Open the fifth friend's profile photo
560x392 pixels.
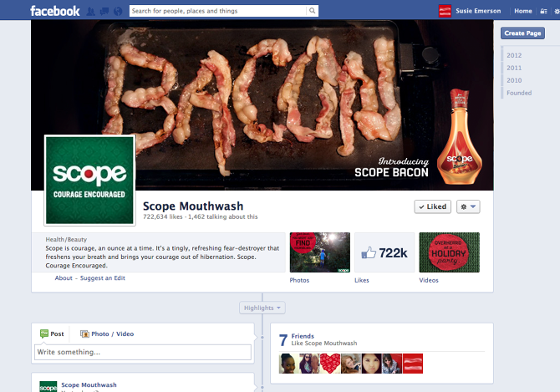tap(372, 364)
